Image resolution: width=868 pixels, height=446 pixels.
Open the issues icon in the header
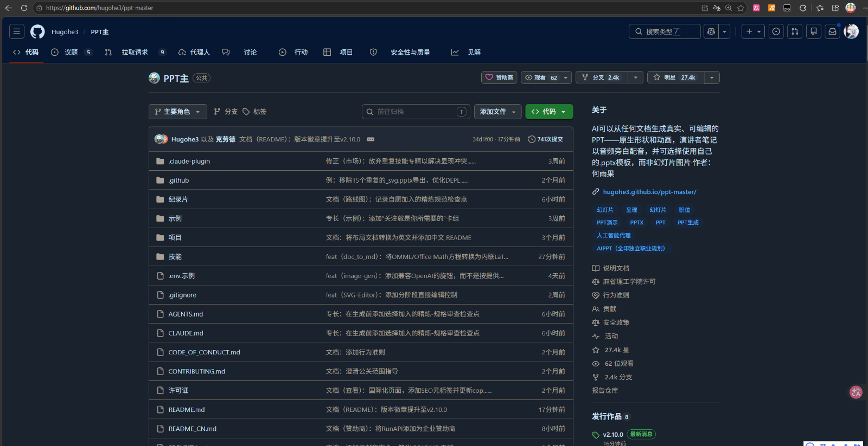776,31
